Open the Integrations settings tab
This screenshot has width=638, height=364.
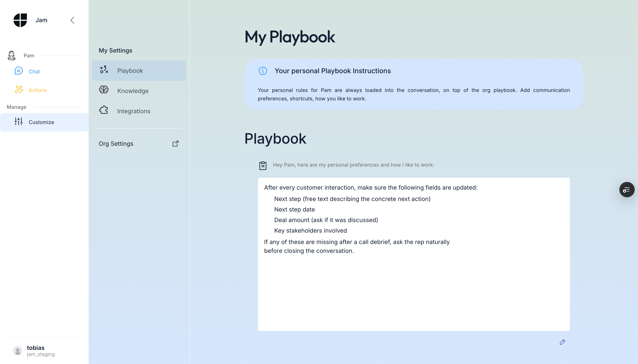click(x=139, y=111)
